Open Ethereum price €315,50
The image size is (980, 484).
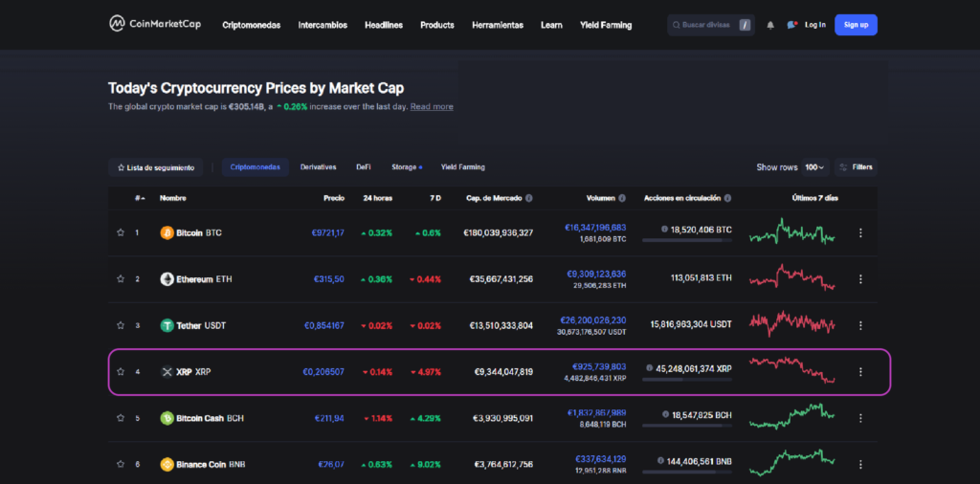(x=329, y=279)
